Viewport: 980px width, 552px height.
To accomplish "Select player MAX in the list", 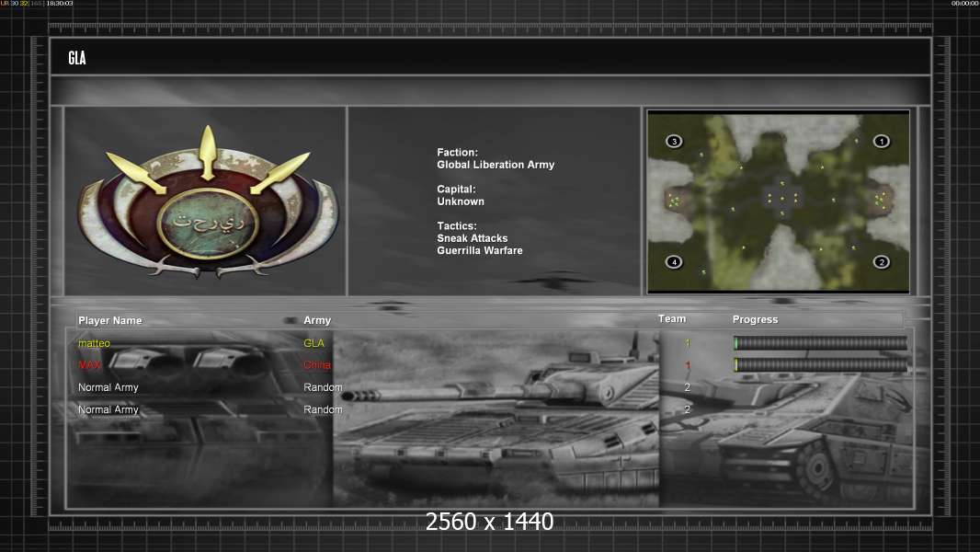I will pos(89,365).
